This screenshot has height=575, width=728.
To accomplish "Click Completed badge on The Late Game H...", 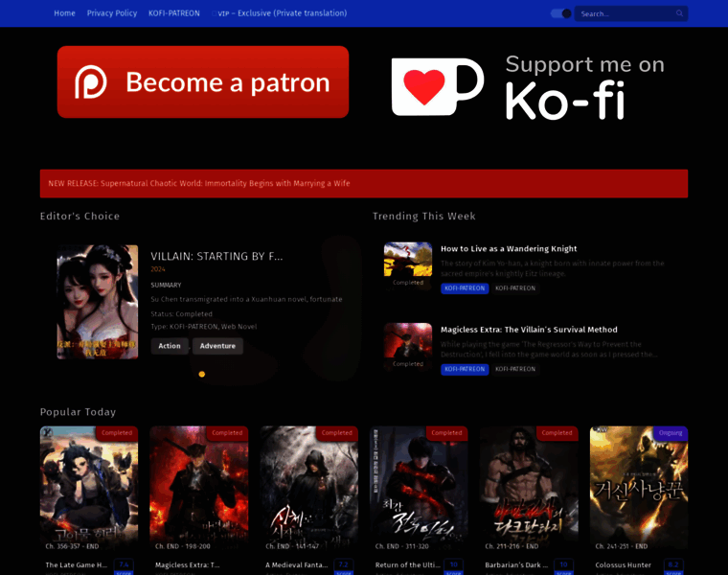I will click(x=117, y=433).
